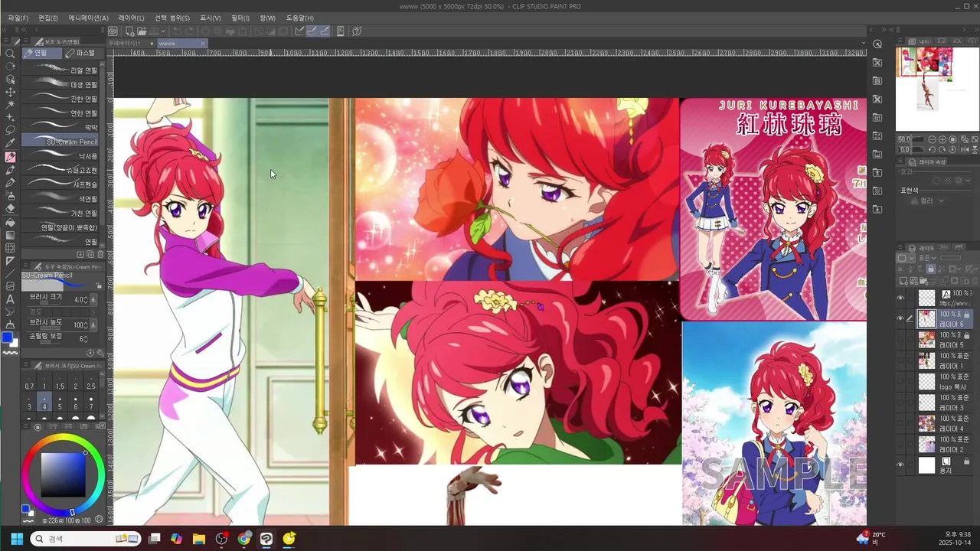
Task: Open the 애니메이션(A) menu
Action: click(88, 18)
